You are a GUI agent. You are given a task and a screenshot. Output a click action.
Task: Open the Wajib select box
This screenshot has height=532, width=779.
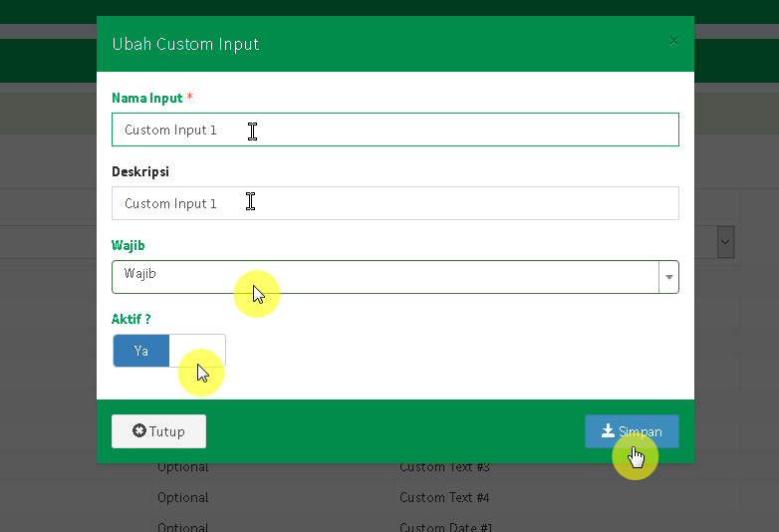coord(385,277)
